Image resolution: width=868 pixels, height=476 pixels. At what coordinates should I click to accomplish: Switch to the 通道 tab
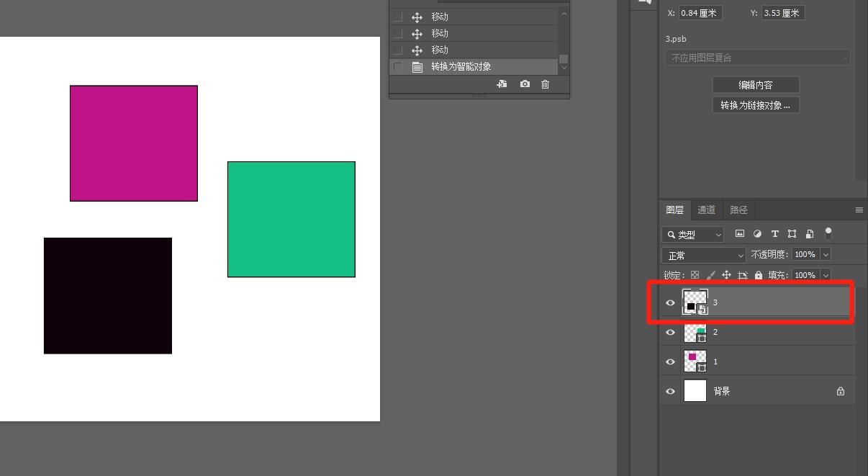point(707,210)
